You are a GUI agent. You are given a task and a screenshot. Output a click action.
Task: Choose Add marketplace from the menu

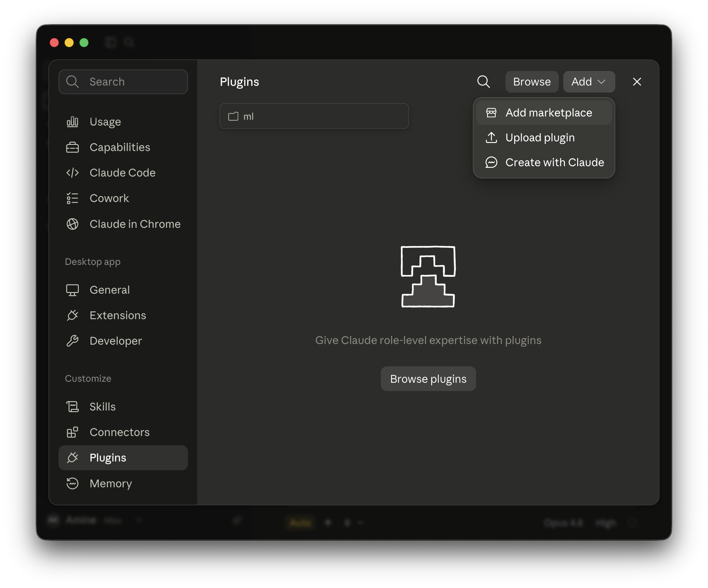(x=544, y=113)
